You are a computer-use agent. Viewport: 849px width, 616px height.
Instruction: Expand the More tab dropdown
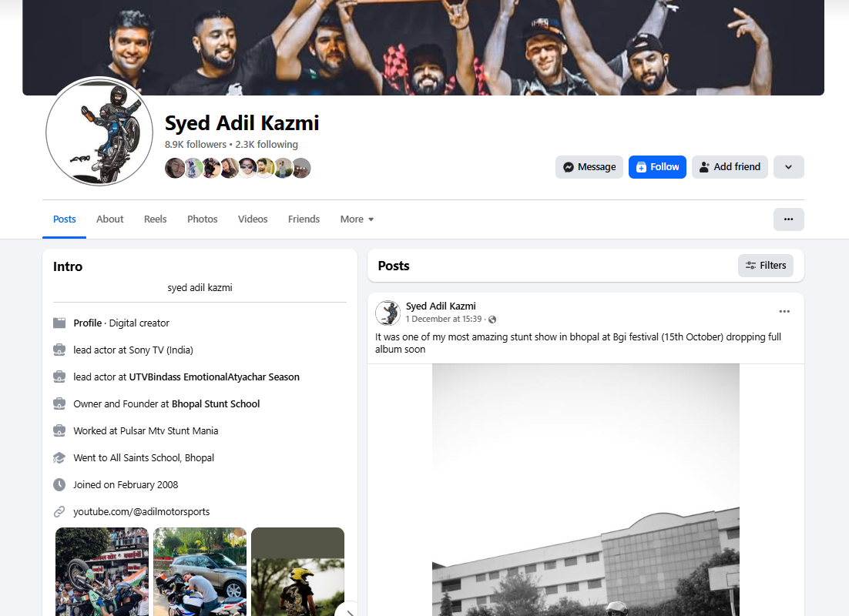pos(357,219)
